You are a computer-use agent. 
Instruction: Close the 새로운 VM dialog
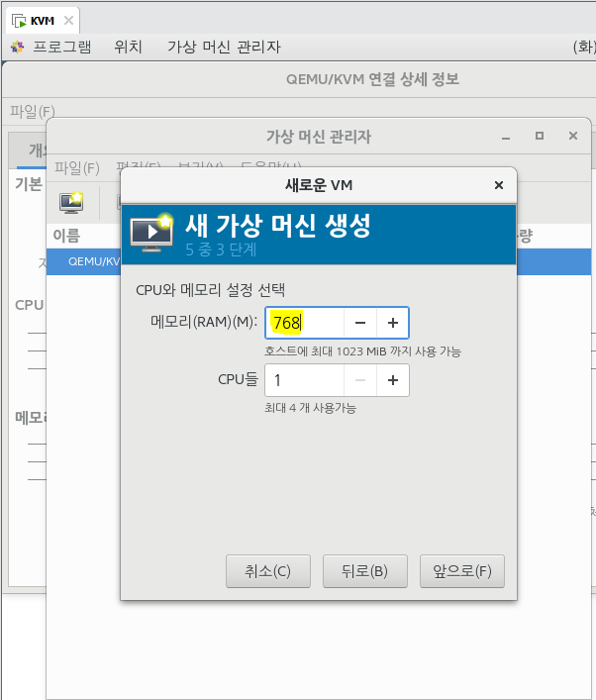coord(499,185)
